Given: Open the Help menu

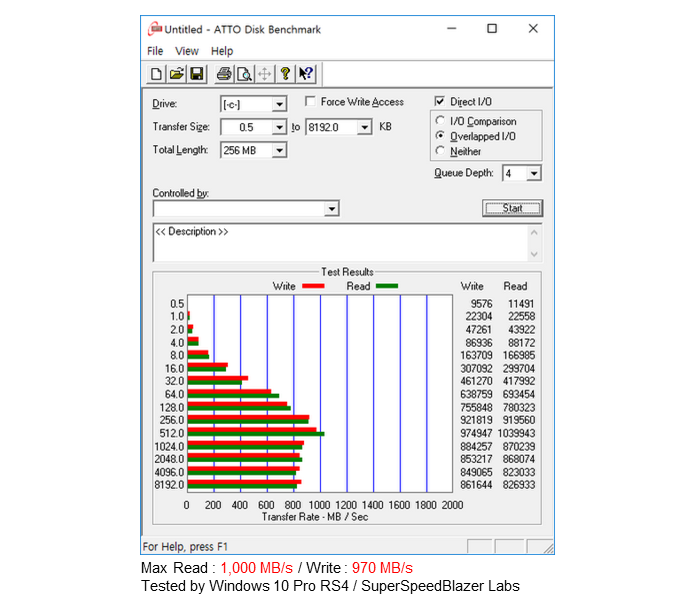Looking at the screenshot, I should [x=222, y=51].
